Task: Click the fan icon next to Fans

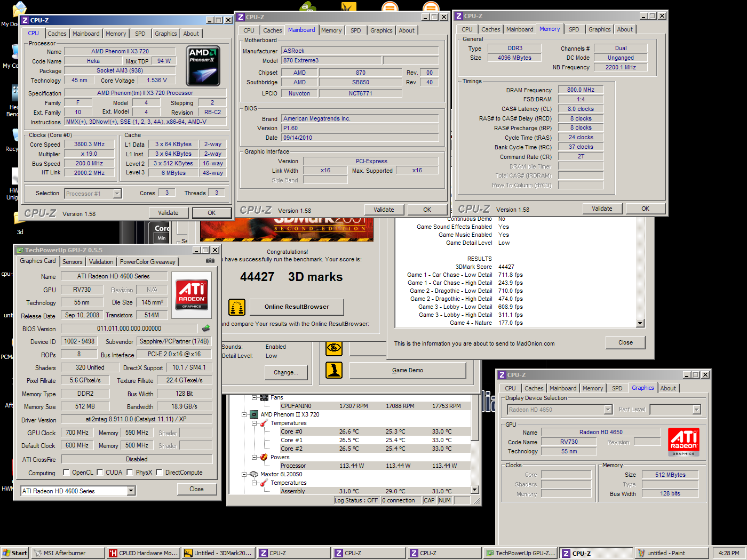Action: (264, 398)
